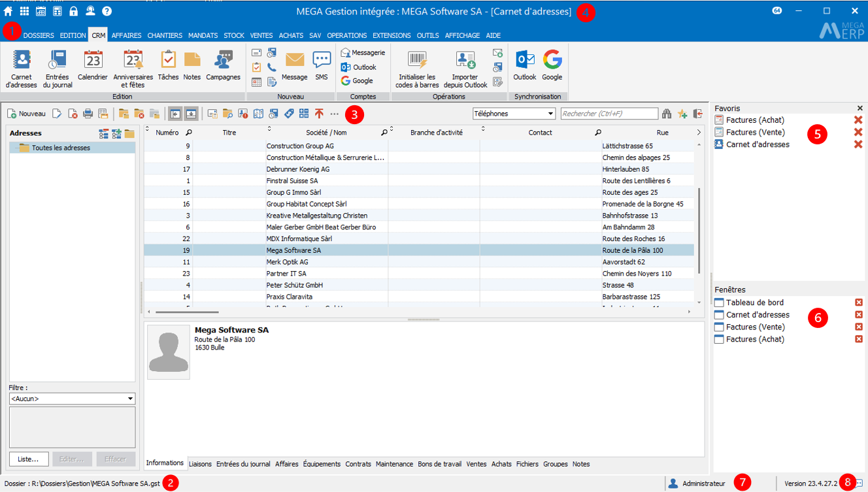Click into the Rechercher search field
The height and width of the screenshot is (492, 868).
[x=609, y=114]
